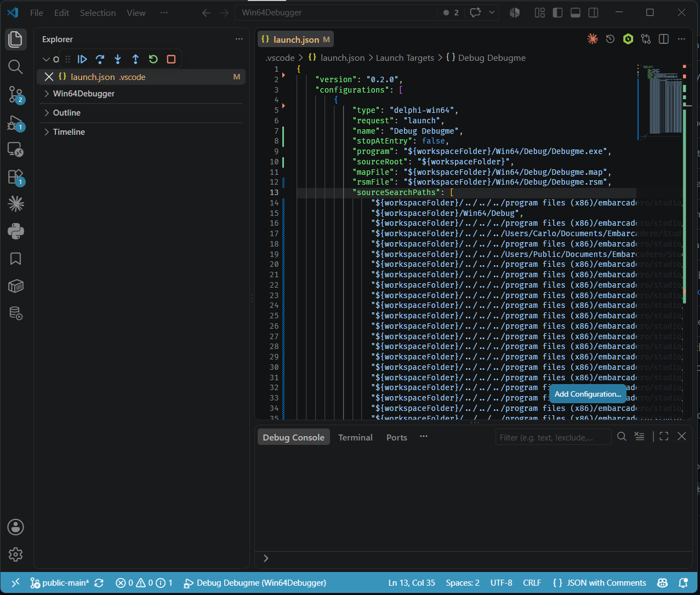
Task: Open the Search view in activity bar
Action: (x=16, y=67)
